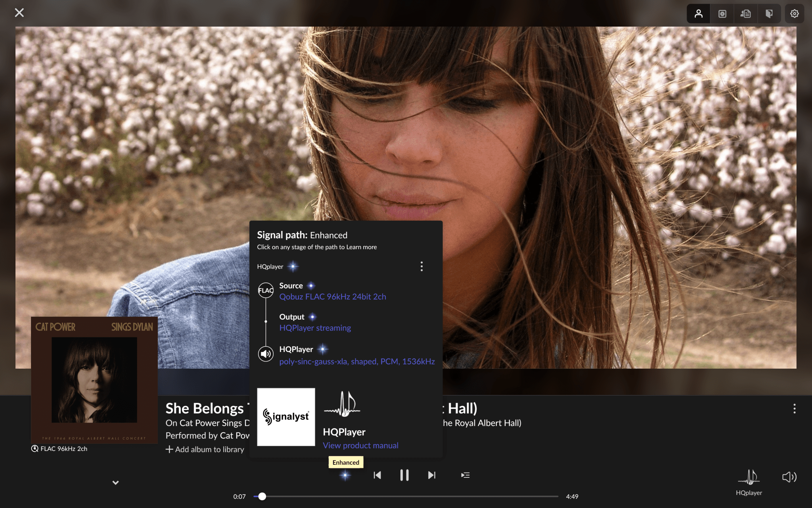Viewport: 812px width, 508px height.
Task: Skip to previous track
Action: pos(377,475)
